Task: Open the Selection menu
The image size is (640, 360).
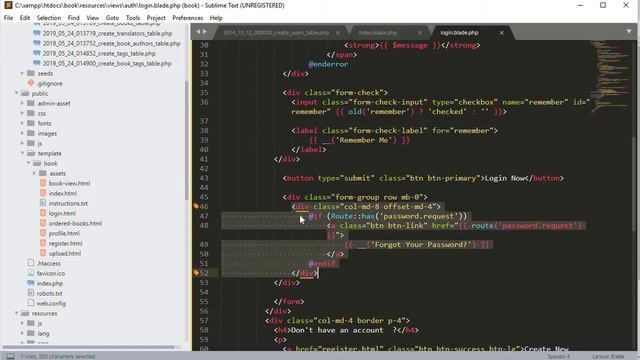Action: 49,18
